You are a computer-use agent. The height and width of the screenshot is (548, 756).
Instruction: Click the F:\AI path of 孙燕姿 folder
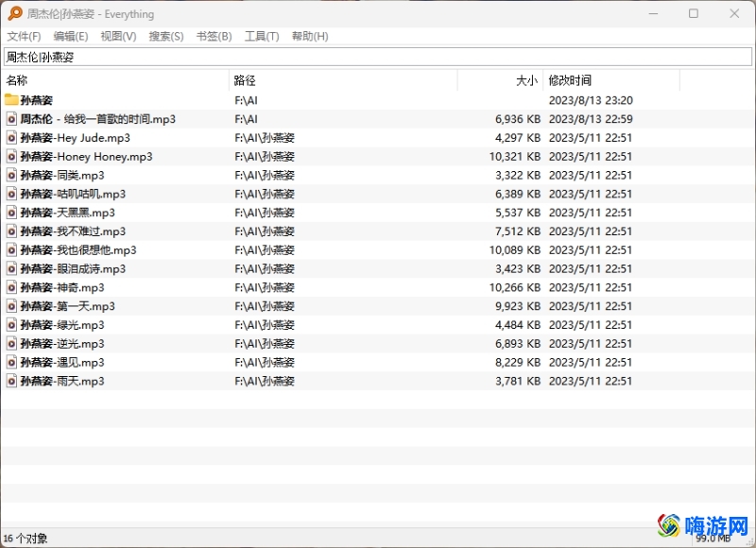(246, 100)
